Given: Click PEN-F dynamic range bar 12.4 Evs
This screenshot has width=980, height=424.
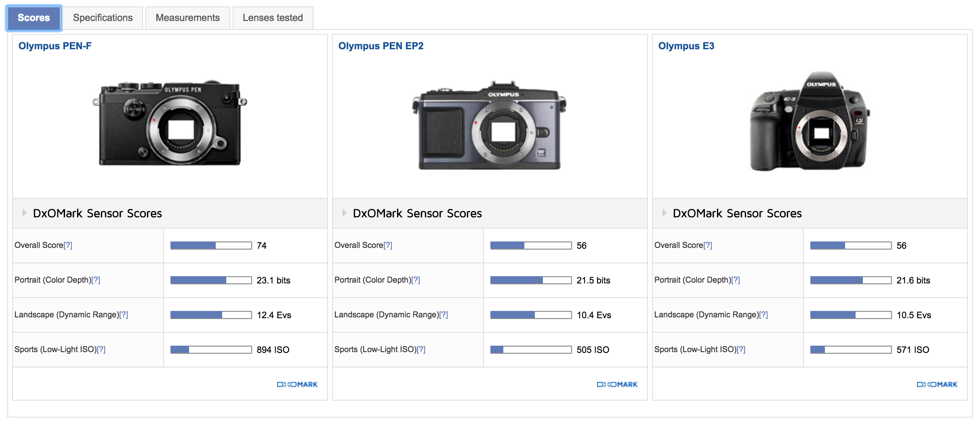Looking at the screenshot, I should (211, 315).
